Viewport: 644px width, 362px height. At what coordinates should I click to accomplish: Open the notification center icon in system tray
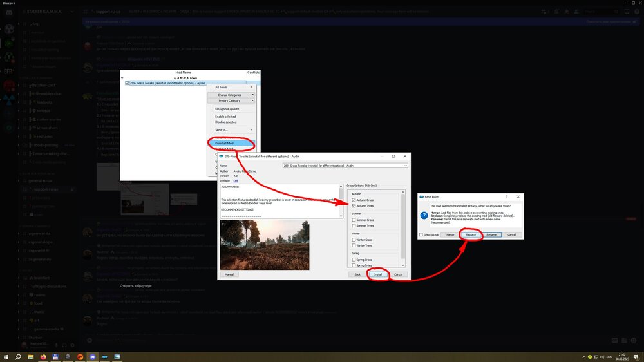[x=636, y=356]
